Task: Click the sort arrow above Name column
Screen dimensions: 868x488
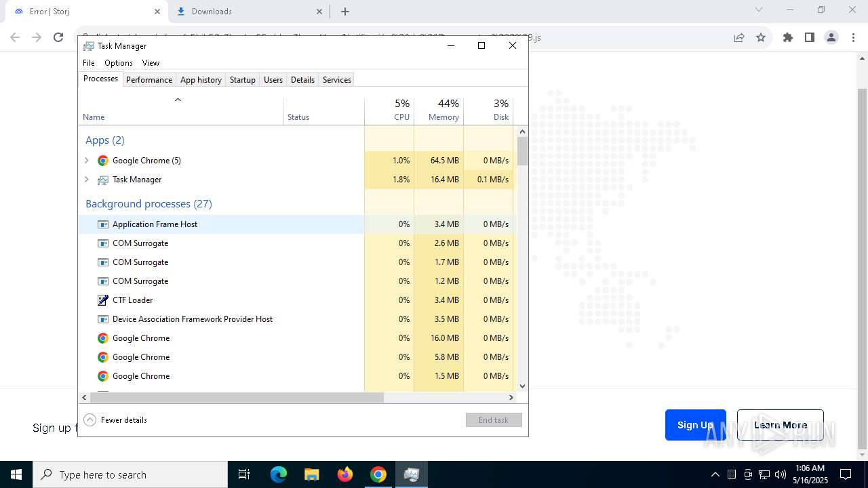Action: 178,100
